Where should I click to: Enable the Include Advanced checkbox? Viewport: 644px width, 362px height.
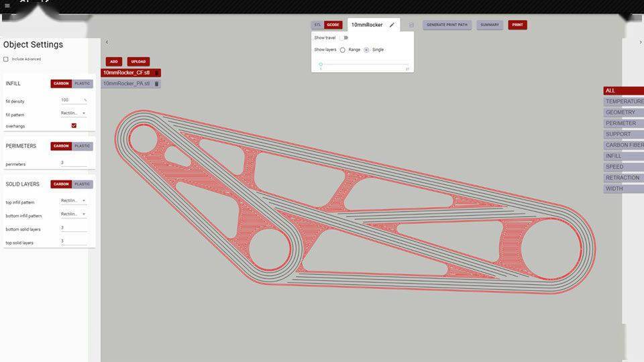coord(6,59)
